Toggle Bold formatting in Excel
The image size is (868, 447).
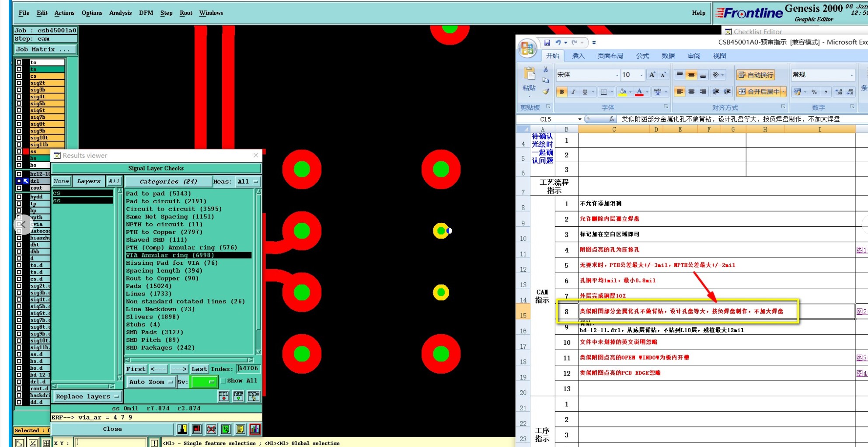tap(561, 92)
